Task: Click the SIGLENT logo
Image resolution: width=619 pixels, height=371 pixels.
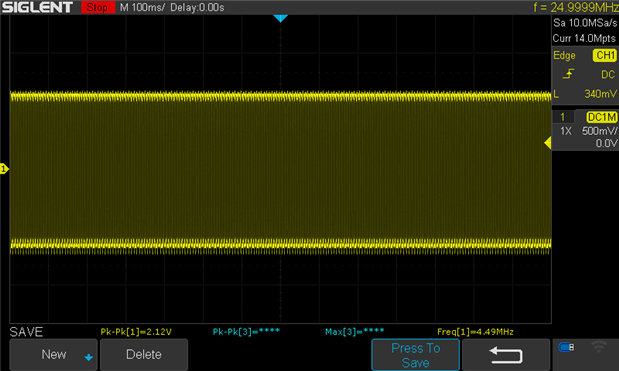Action: click(x=38, y=7)
